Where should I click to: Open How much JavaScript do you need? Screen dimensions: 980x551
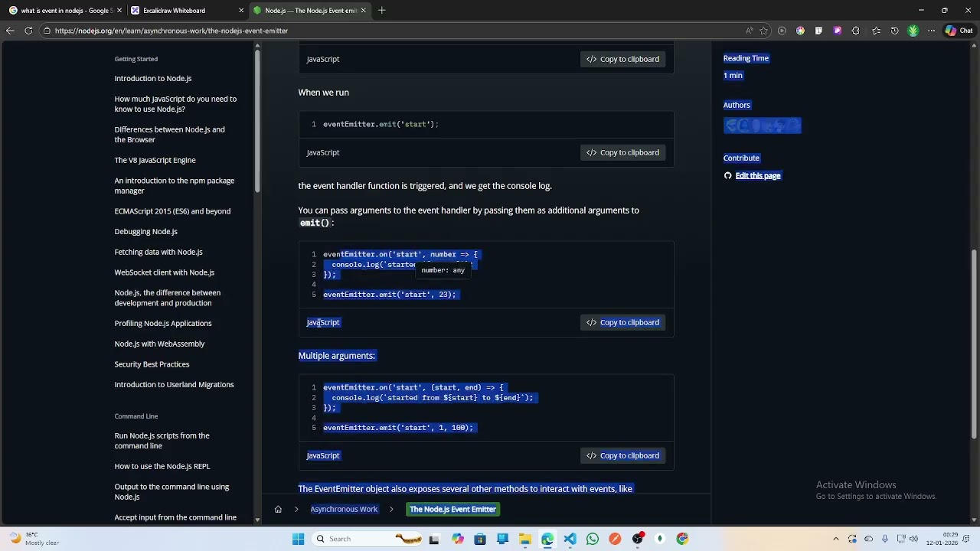[x=175, y=104]
